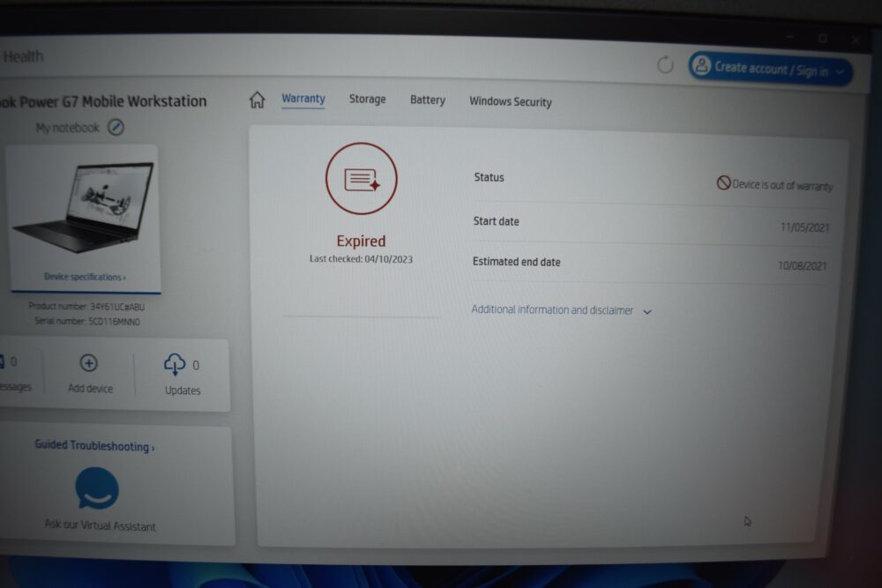882x588 pixels.
Task: Click the Start date label
Action: point(496,221)
